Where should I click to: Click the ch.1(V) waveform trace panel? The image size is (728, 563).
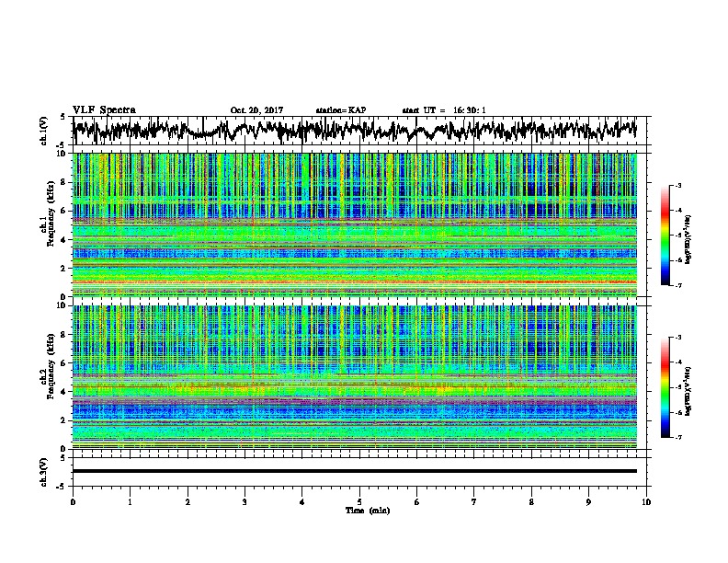point(359,131)
